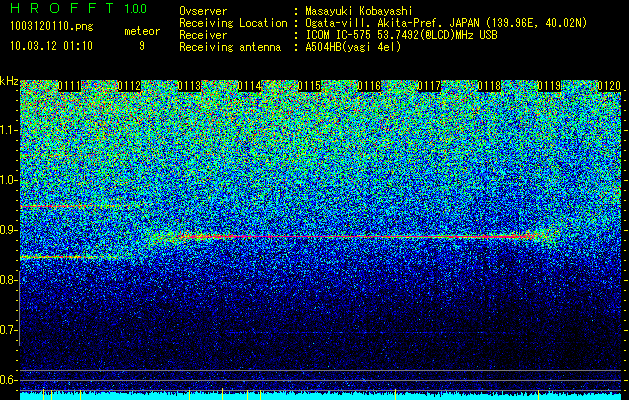Click the 0112 time marker label

(129, 86)
